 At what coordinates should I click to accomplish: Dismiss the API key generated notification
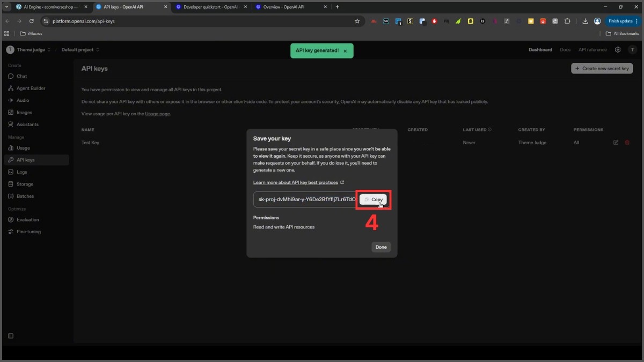[345, 51]
